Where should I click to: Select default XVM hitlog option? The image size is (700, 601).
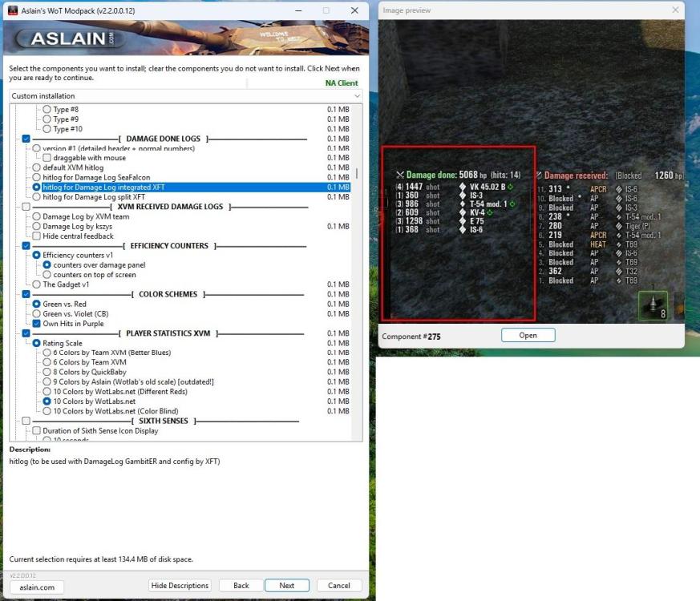(x=37, y=167)
